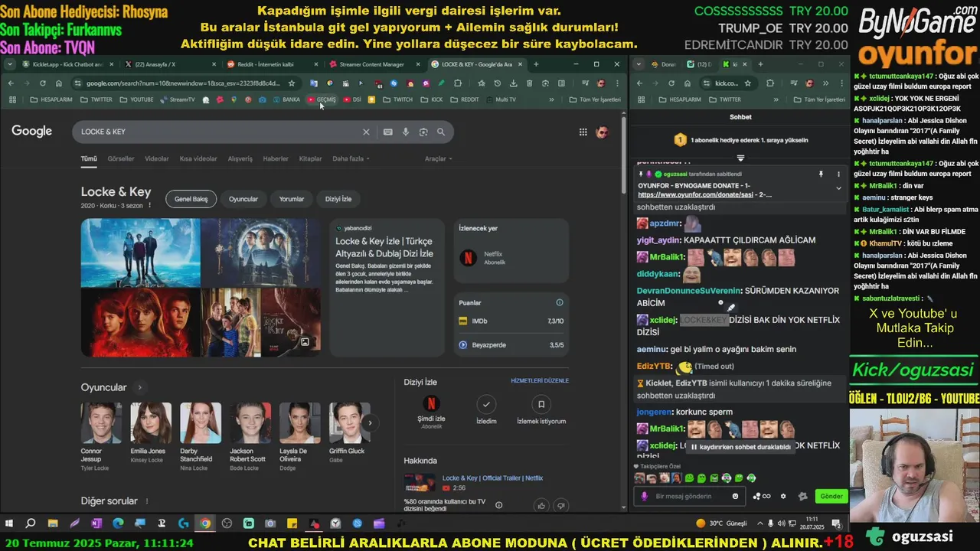Select the Oyuncular chip
The width and height of the screenshot is (980, 551).
pyautogui.click(x=243, y=199)
